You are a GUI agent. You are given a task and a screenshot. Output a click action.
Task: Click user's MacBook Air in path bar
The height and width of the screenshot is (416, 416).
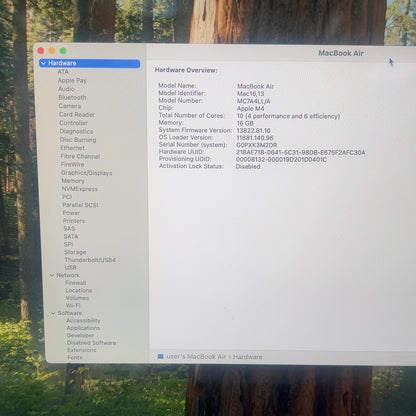tap(196, 357)
